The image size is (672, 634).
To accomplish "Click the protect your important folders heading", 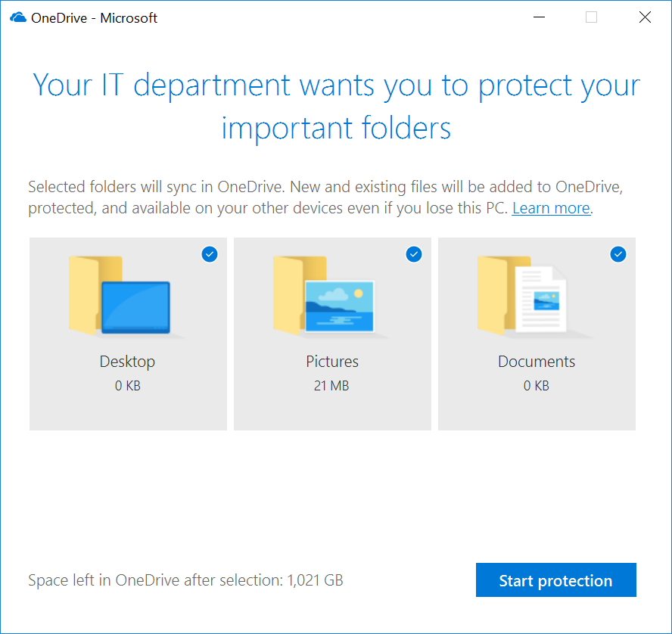I will [x=337, y=107].
